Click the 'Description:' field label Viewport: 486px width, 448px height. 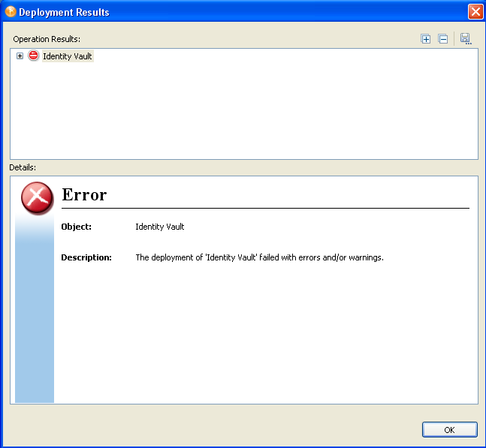tap(86, 257)
